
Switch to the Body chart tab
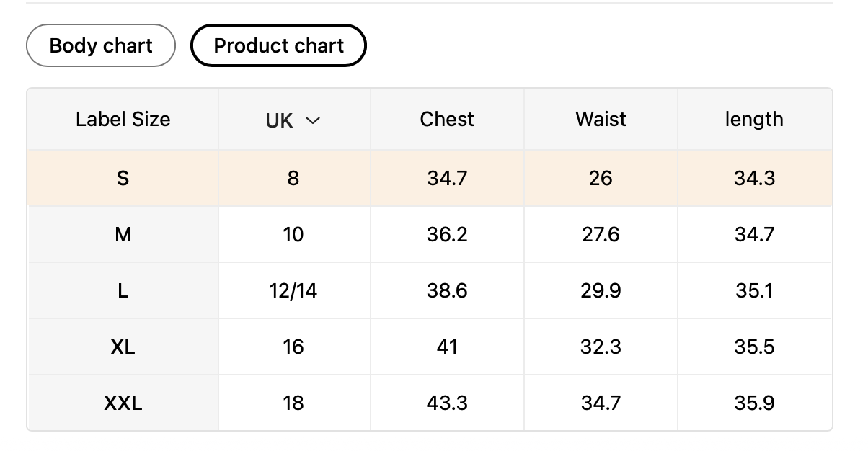click(101, 46)
